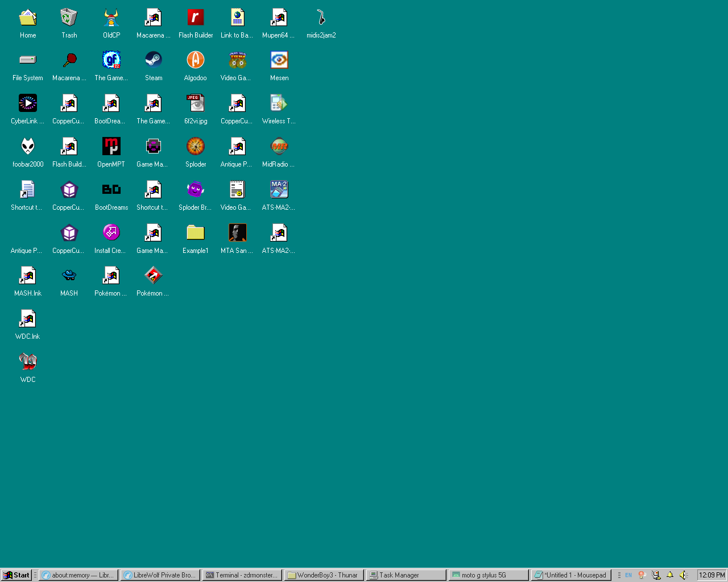Image resolution: width=728 pixels, height=582 pixels.
Task: Select the Example1 folder
Action: pos(195,233)
